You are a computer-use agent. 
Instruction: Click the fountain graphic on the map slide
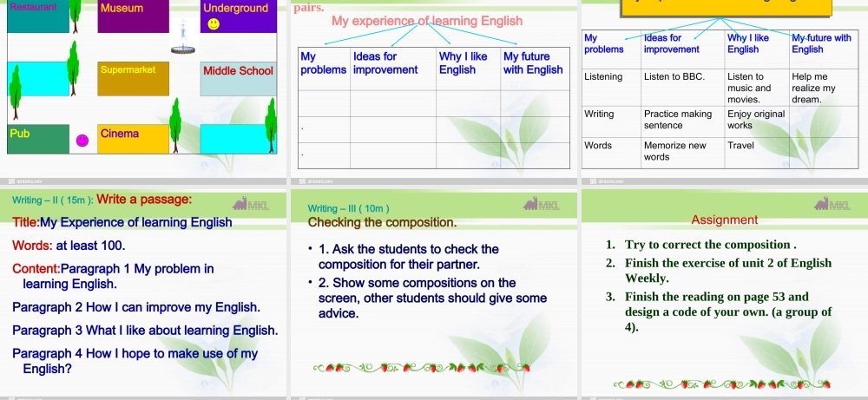coord(183,36)
